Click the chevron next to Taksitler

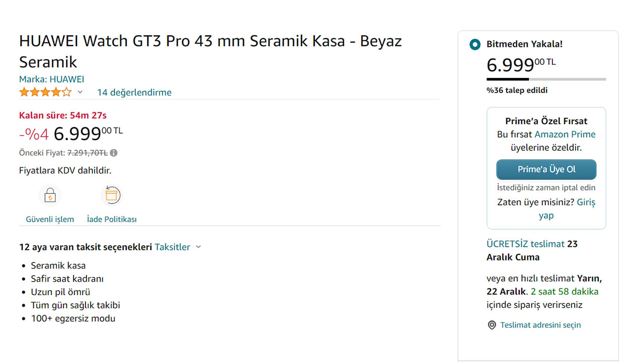click(x=198, y=247)
